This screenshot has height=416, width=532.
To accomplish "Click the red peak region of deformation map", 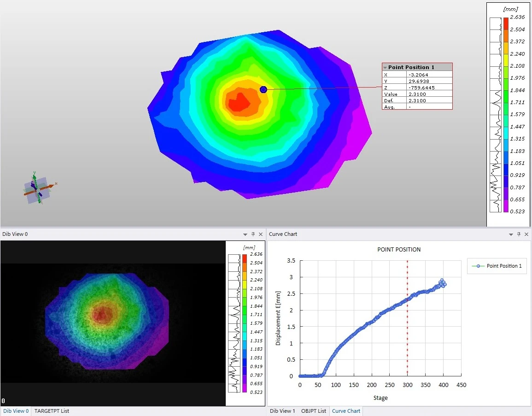I will click(x=238, y=102).
